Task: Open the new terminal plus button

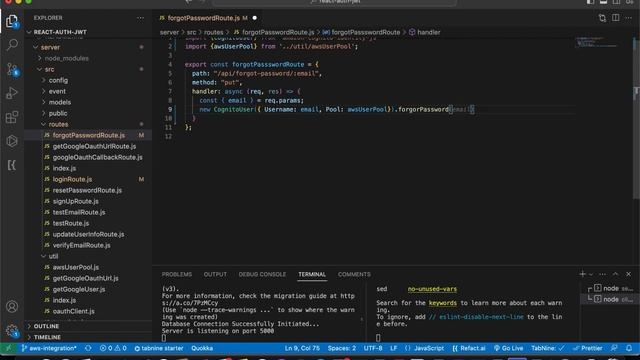Action: (x=582, y=274)
